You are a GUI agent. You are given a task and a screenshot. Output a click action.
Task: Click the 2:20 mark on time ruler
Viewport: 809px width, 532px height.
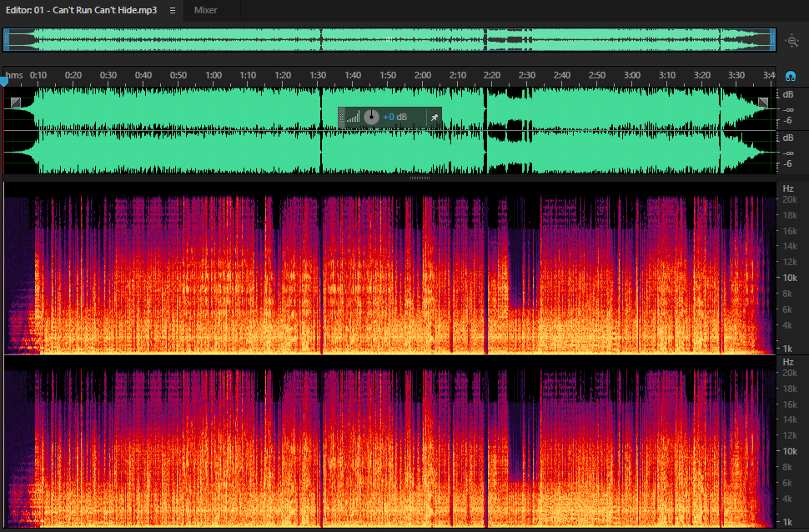492,75
